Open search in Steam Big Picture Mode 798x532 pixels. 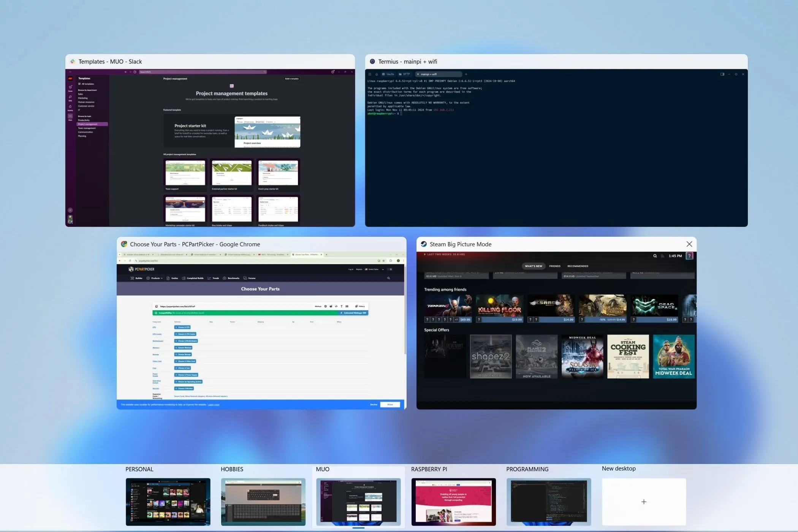[655, 256]
